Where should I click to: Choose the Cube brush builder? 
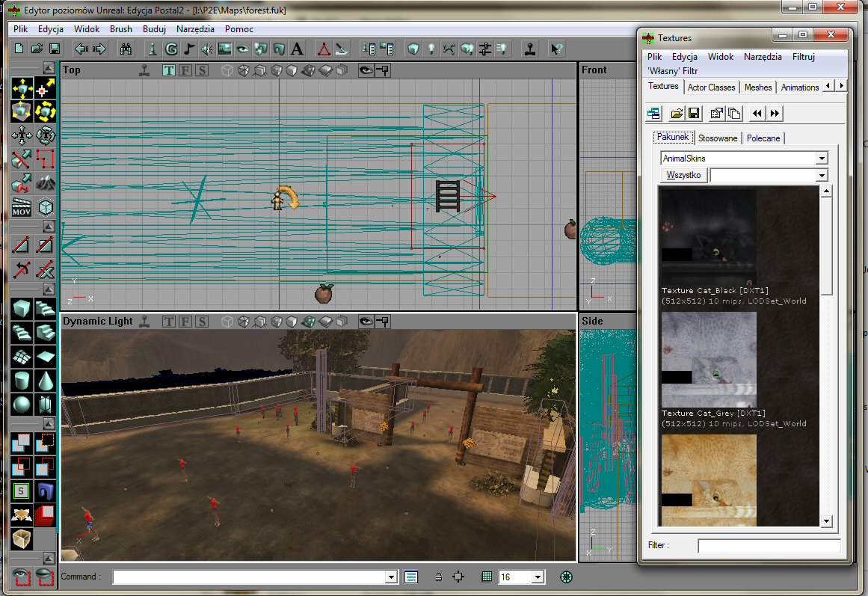(x=22, y=308)
